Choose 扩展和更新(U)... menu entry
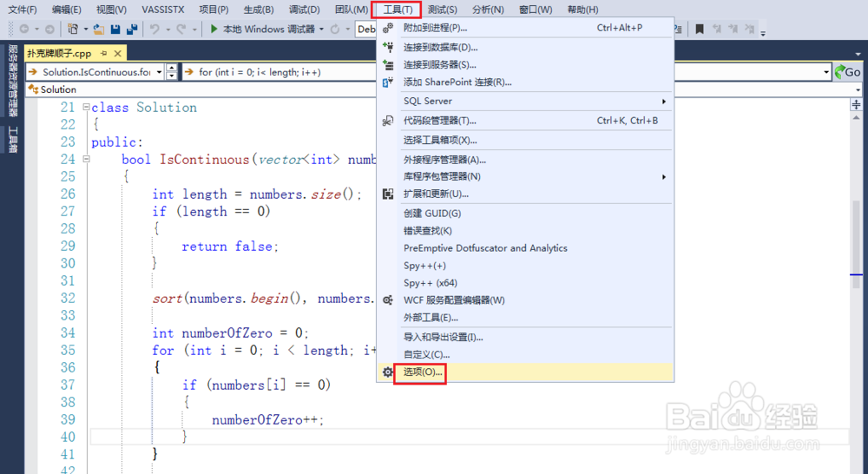The height and width of the screenshot is (474, 868). (525, 194)
